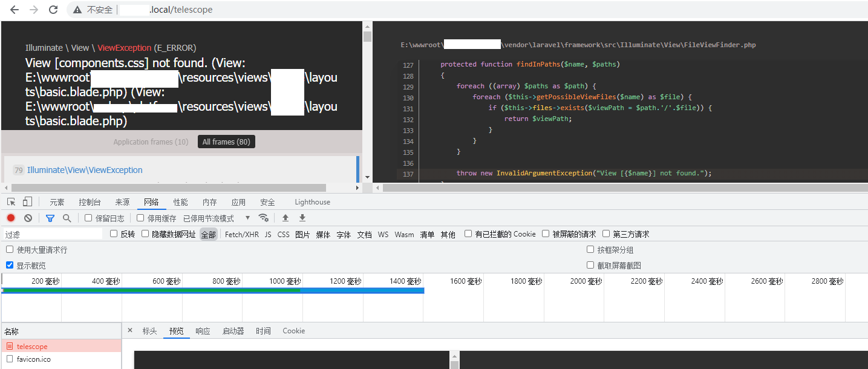Image resolution: width=868 pixels, height=369 pixels.
Task: Open network conditions Wi-Fi settings icon
Action: (263, 218)
